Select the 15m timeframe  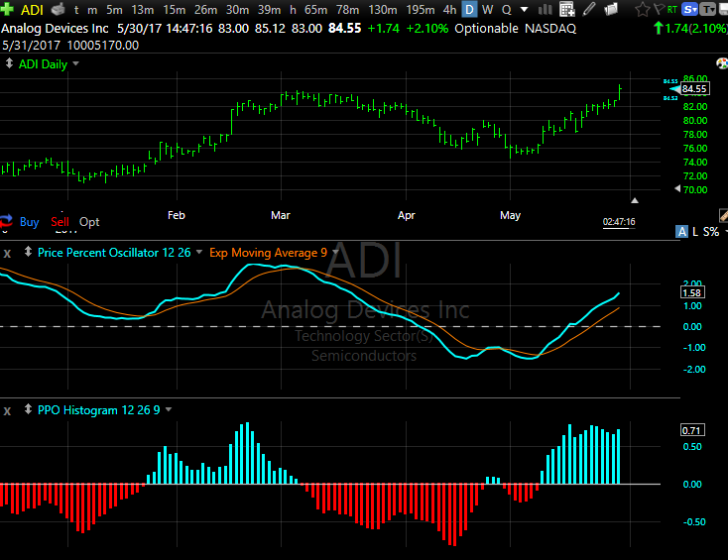point(175,10)
